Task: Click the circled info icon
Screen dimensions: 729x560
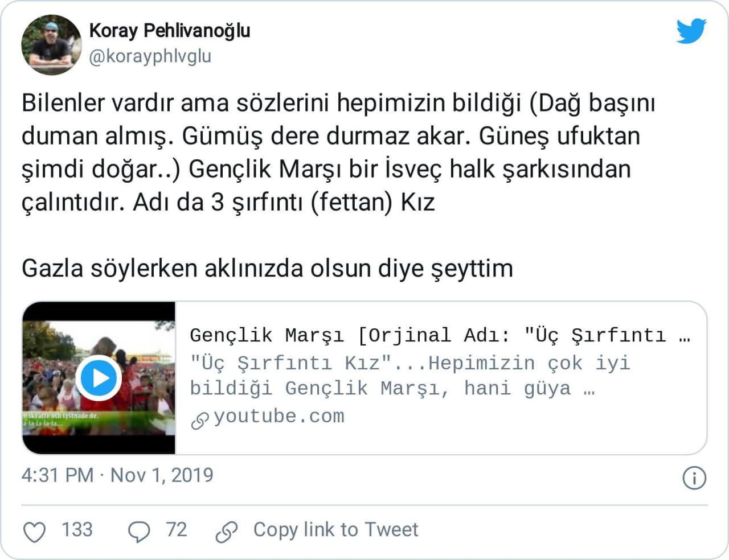Action: tap(694, 478)
